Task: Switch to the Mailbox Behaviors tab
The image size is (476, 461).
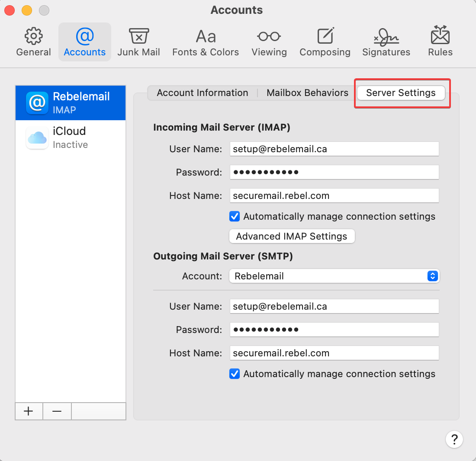Action: point(307,93)
